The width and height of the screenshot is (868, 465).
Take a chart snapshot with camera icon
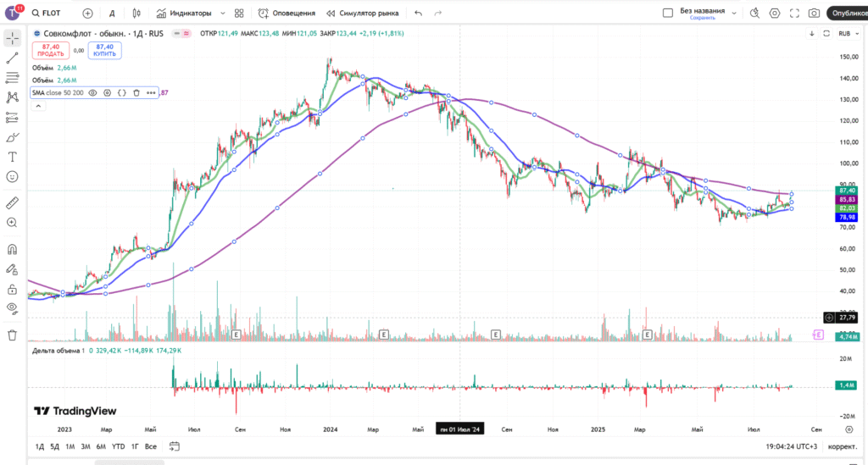(814, 13)
